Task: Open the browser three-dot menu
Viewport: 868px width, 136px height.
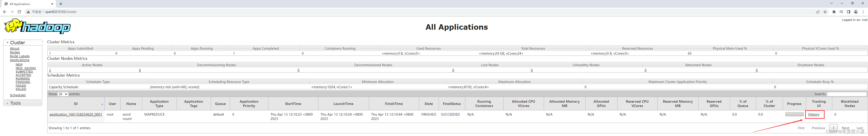Action: click(x=863, y=12)
